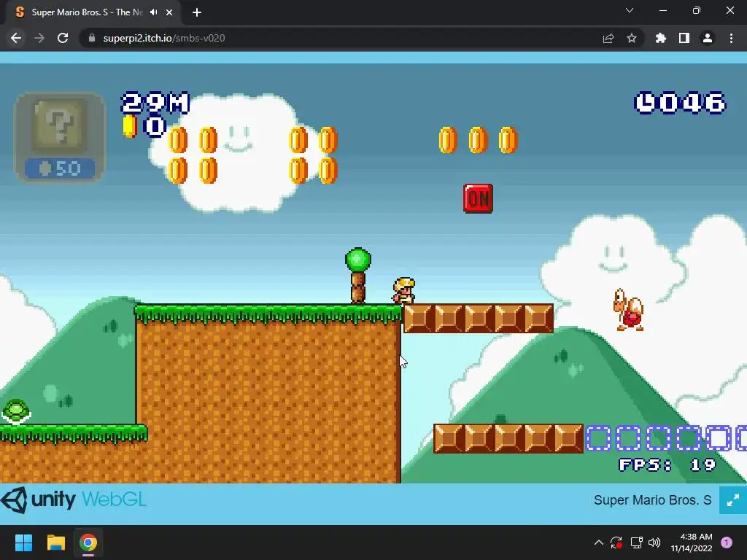Open File Explorer from taskbar
This screenshot has width=747, height=560.
click(x=55, y=542)
